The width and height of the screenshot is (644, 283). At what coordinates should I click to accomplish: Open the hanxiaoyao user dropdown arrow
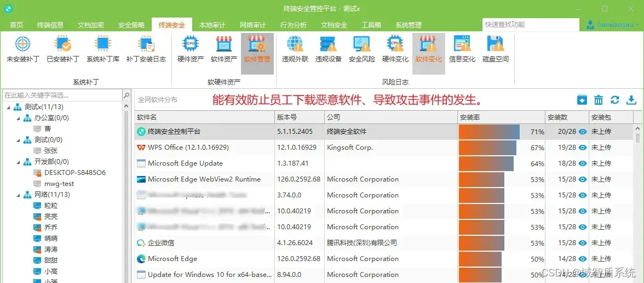pos(637,25)
